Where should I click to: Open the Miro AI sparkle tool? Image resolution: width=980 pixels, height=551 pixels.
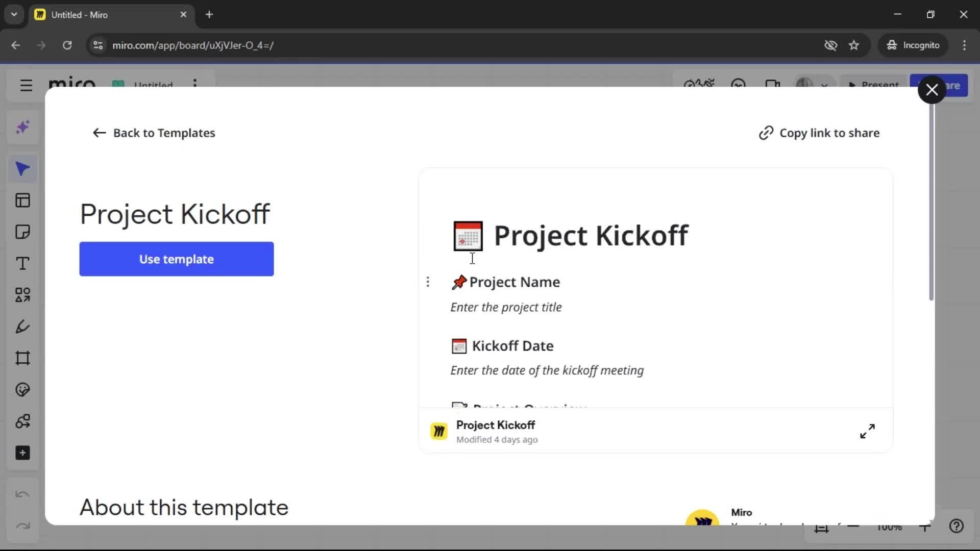tap(22, 127)
